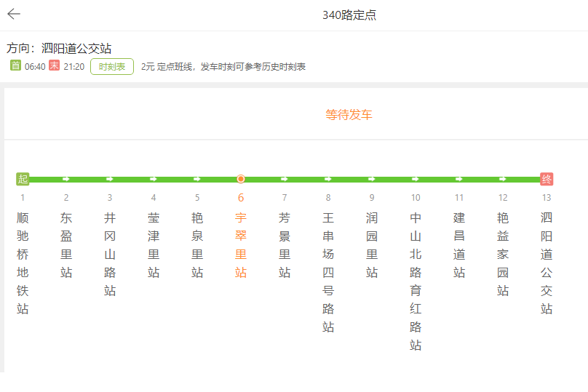The image size is (588, 392).
Task: Select stop 王串场四号路站
Action: point(328,273)
